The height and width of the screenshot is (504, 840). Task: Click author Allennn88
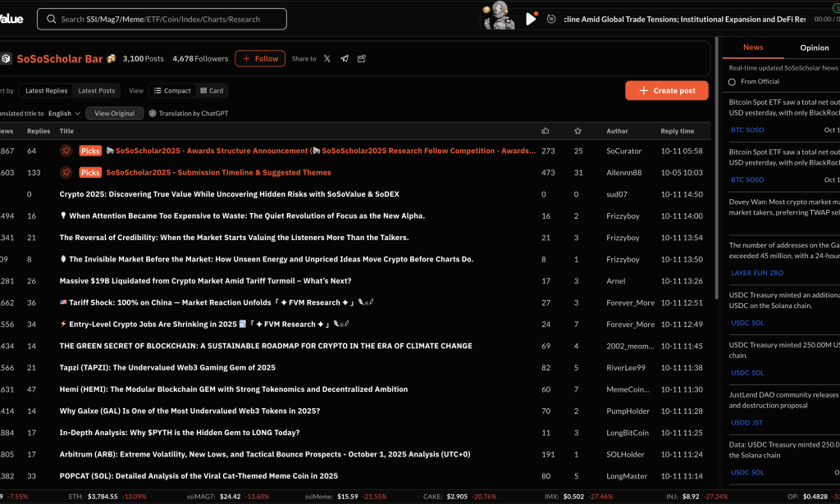624,172
